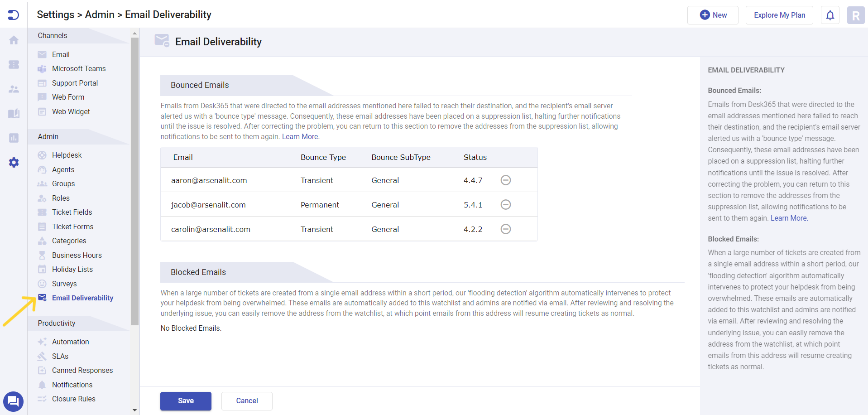Collapse the Channels section header
The height and width of the screenshot is (415, 868).
coord(52,35)
